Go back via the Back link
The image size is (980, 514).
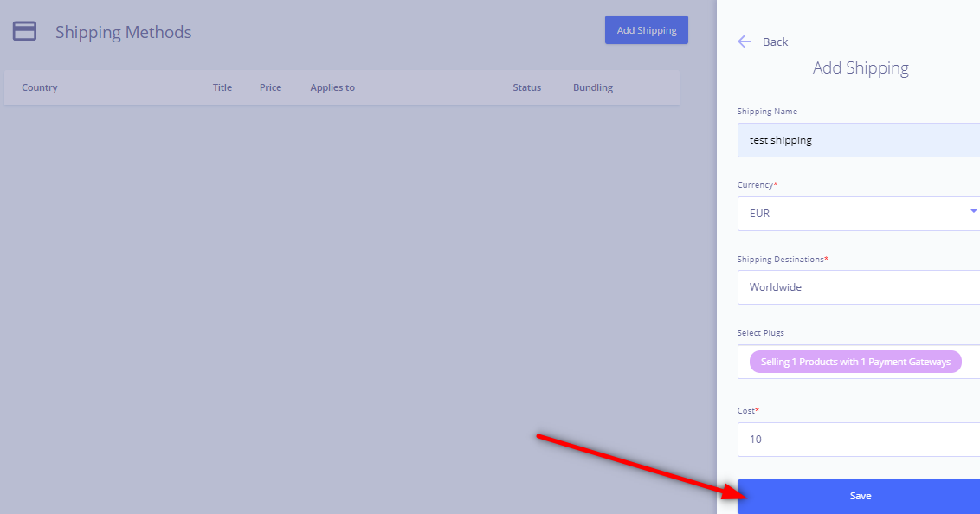pyautogui.click(x=775, y=42)
